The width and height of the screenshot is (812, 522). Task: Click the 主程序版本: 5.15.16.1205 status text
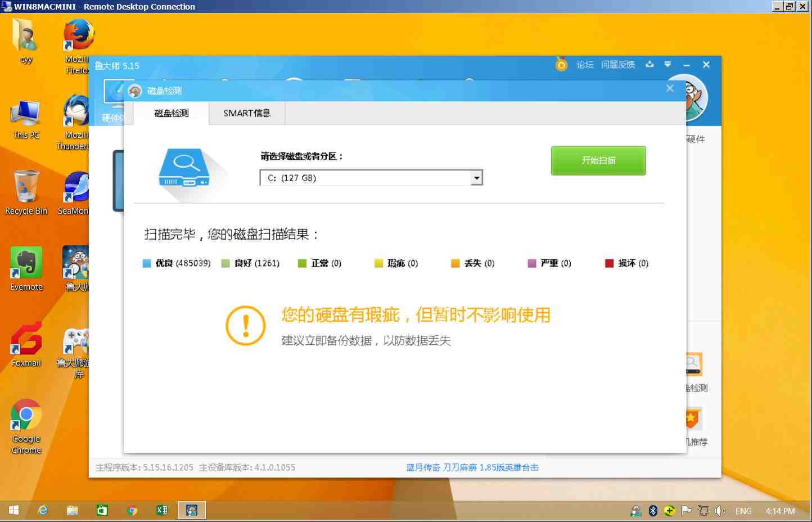145,467
